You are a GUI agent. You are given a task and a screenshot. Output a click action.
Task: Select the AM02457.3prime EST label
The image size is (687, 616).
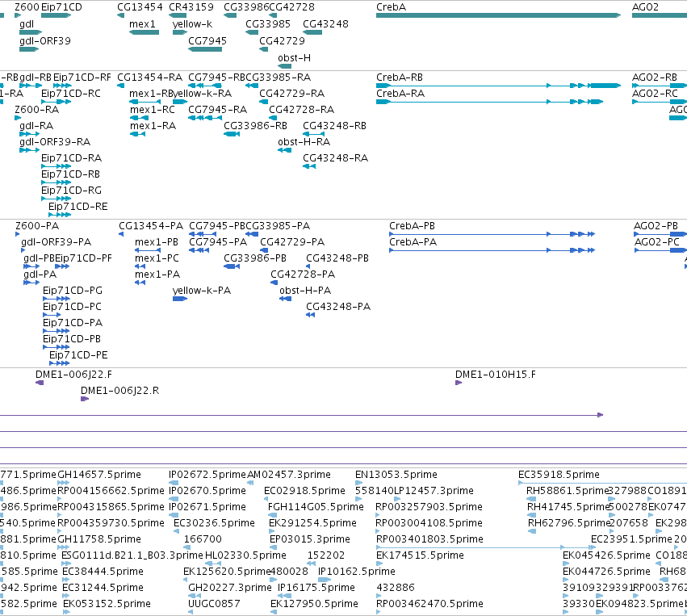(289, 475)
